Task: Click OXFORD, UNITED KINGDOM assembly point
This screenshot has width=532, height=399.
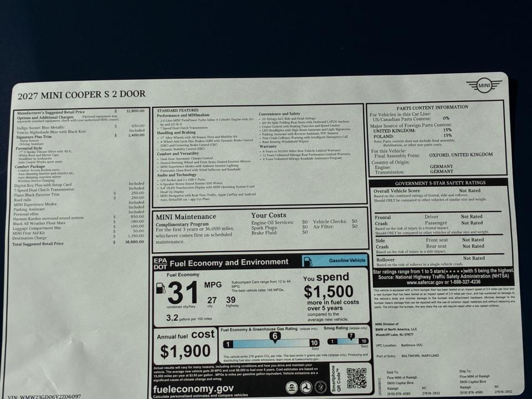Action: point(461,155)
